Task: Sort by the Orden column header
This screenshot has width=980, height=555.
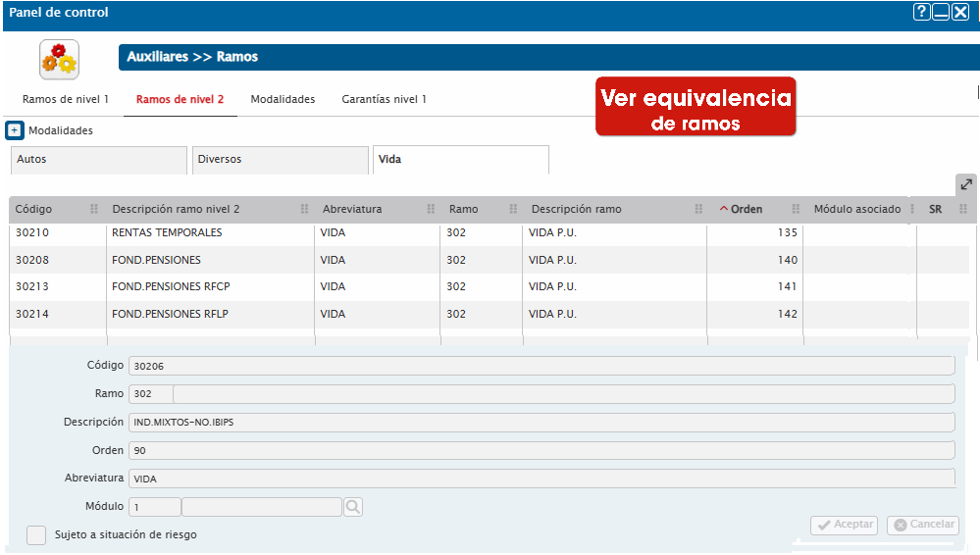Action: pyautogui.click(x=747, y=210)
